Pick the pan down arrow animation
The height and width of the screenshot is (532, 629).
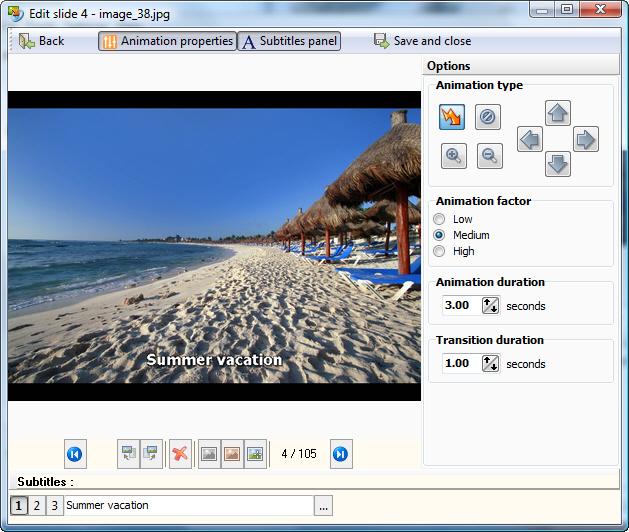558,164
